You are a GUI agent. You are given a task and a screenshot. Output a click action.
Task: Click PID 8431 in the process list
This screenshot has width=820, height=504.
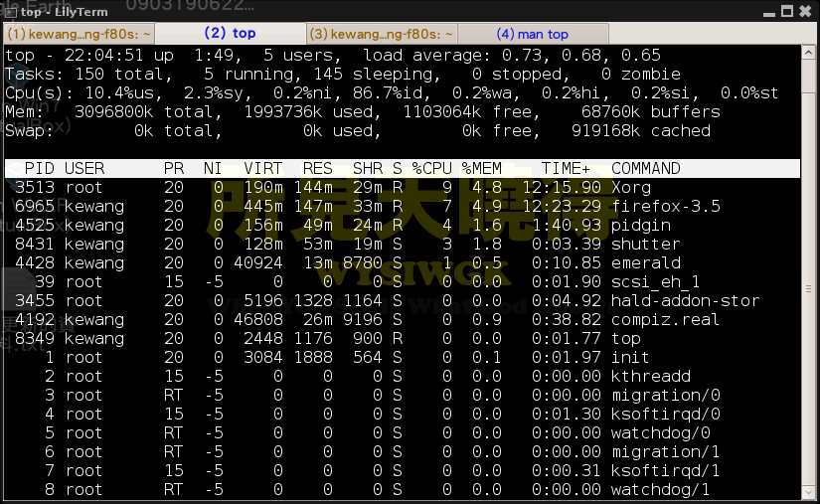35,245
